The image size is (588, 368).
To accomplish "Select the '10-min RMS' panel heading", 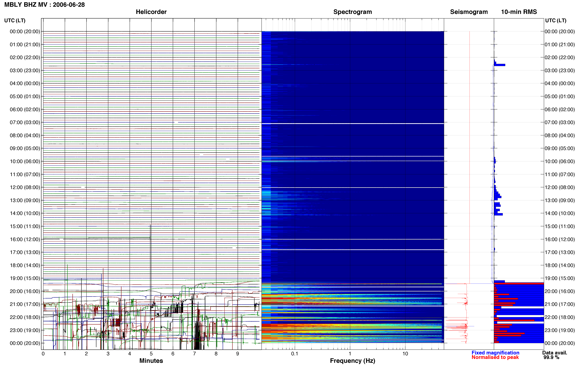I will [519, 12].
